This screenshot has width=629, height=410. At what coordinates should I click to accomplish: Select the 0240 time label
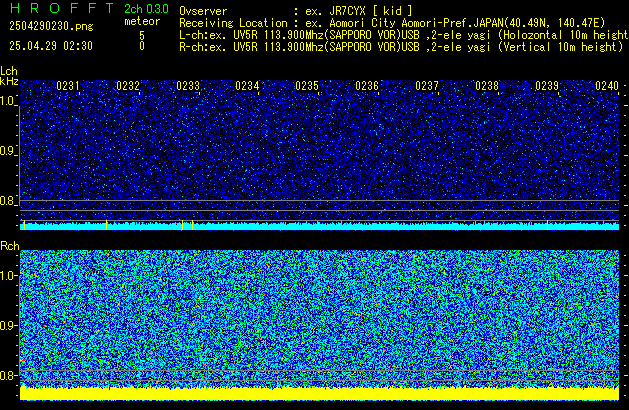pyautogui.click(x=607, y=86)
